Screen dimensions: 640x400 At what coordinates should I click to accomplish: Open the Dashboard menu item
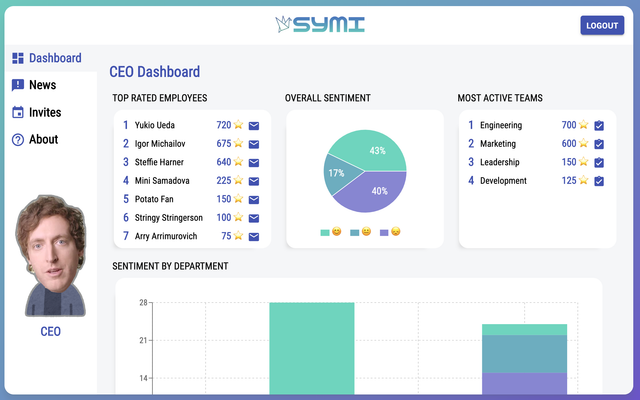(x=51, y=58)
